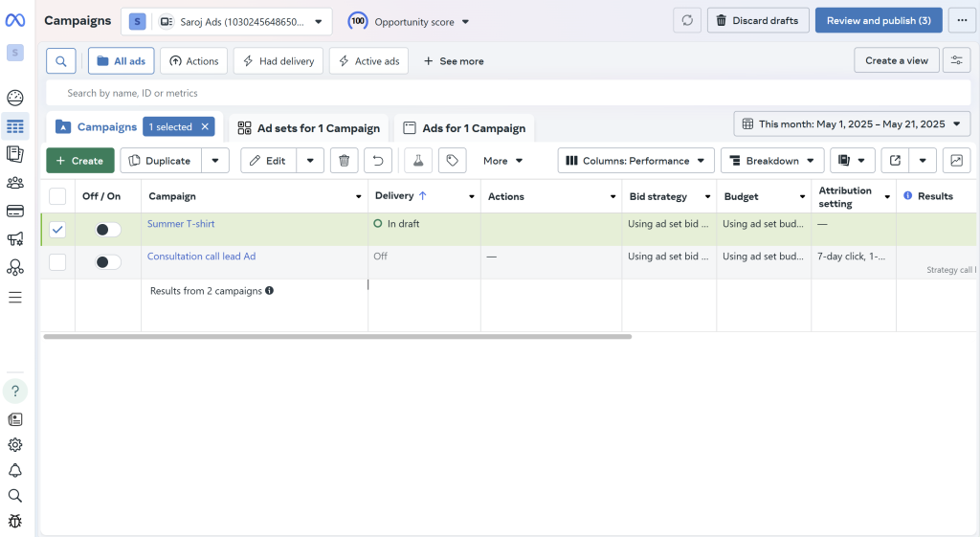This screenshot has height=537, width=980.
Task: Open the Breakdown dropdown
Action: point(771,161)
